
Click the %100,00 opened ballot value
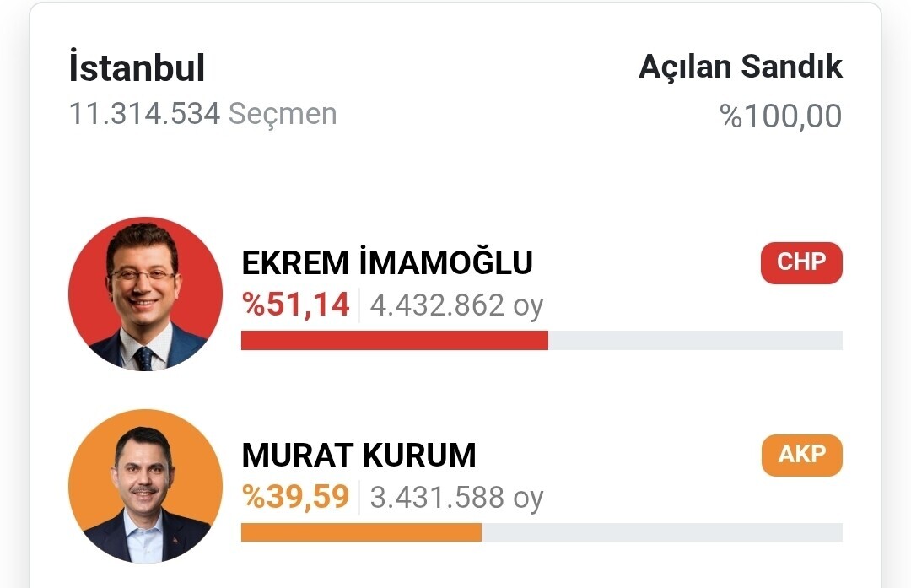(x=780, y=116)
